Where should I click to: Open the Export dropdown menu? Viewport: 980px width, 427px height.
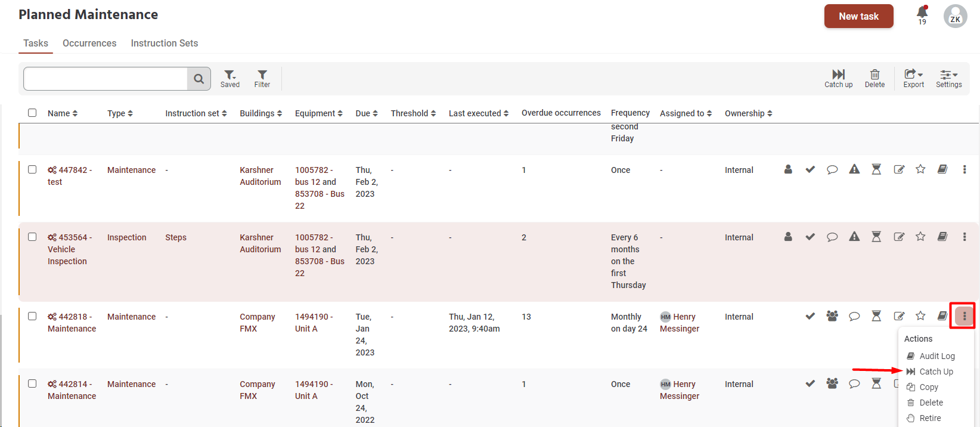913,78
